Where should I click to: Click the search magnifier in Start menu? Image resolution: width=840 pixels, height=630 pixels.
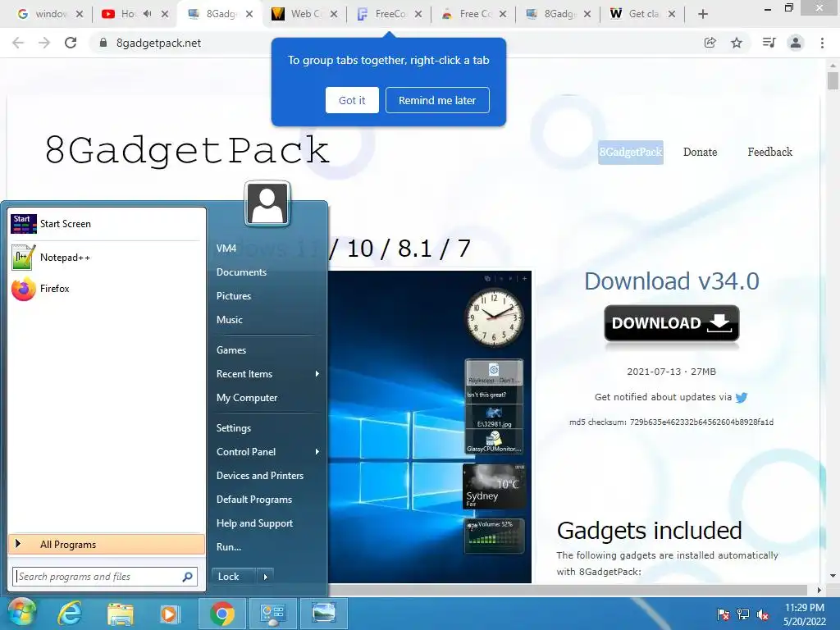point(188,577)
